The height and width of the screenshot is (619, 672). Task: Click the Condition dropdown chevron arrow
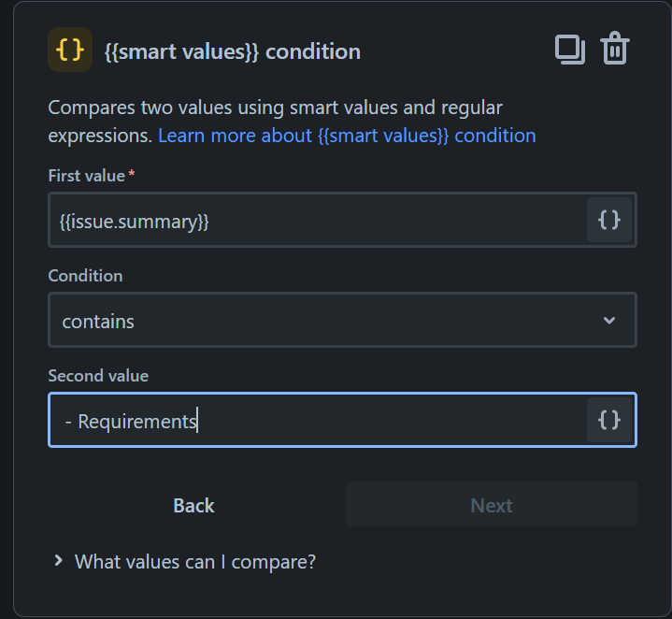pyautogui.click(x=609, y=321)
